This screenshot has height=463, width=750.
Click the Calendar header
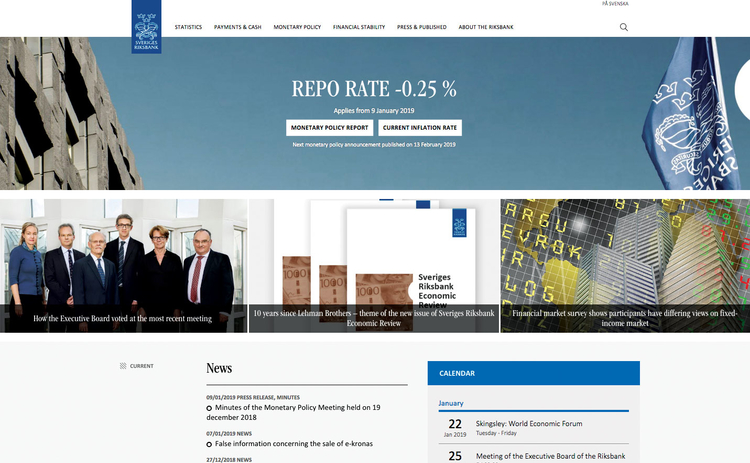pos(533,373)
